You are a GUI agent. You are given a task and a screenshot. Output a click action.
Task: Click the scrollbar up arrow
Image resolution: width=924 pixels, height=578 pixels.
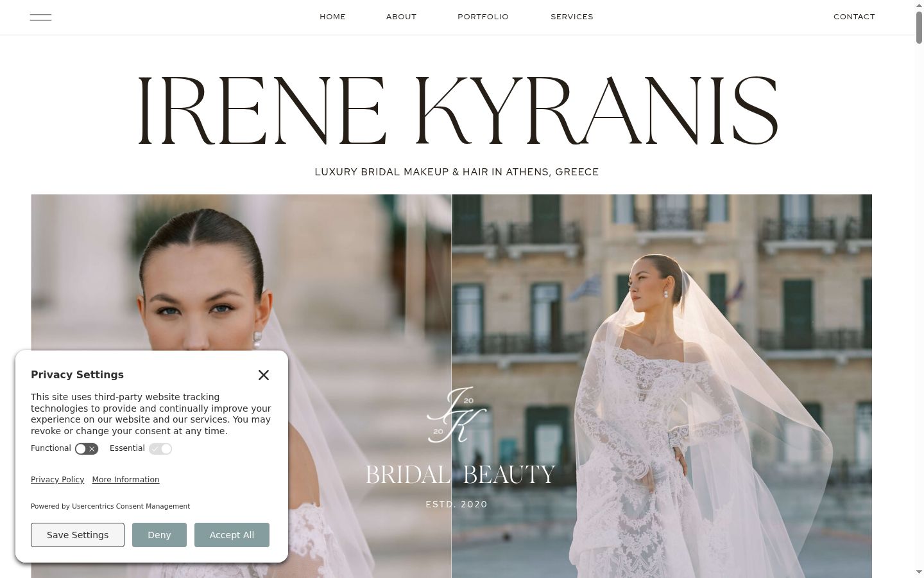click(920, 5)
